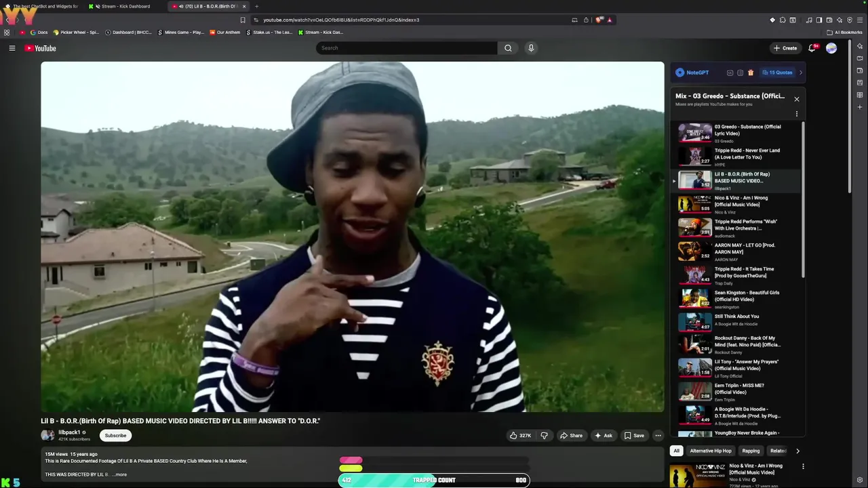The width and height of the screenshot is (868, 488).
Task: Open the Mines Game bookmark
Action: pos(180,32)
